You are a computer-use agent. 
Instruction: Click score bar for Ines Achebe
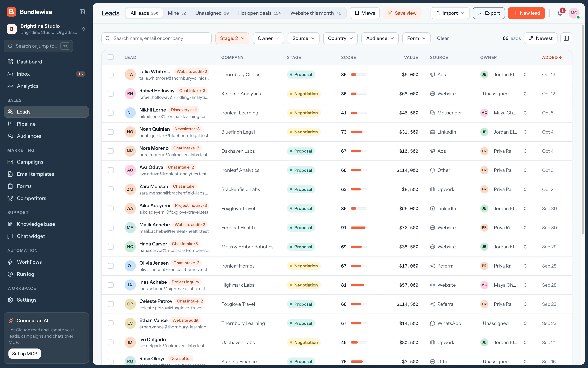click(359, 285)
